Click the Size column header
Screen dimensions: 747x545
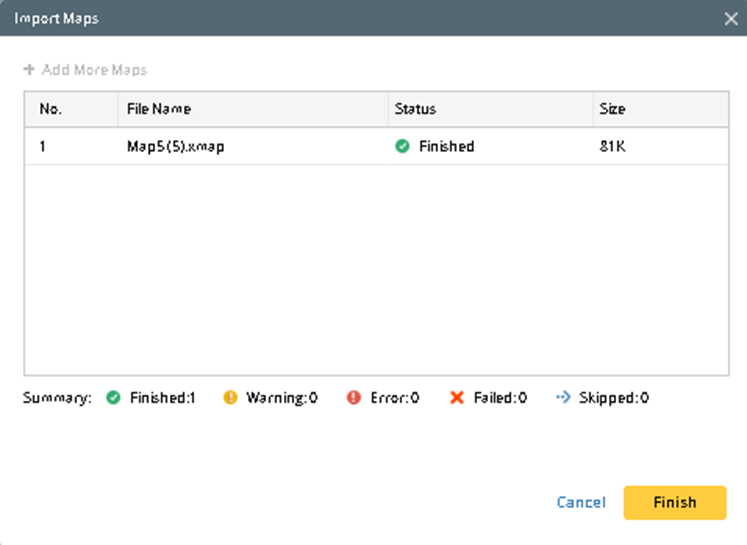[611, 109]
